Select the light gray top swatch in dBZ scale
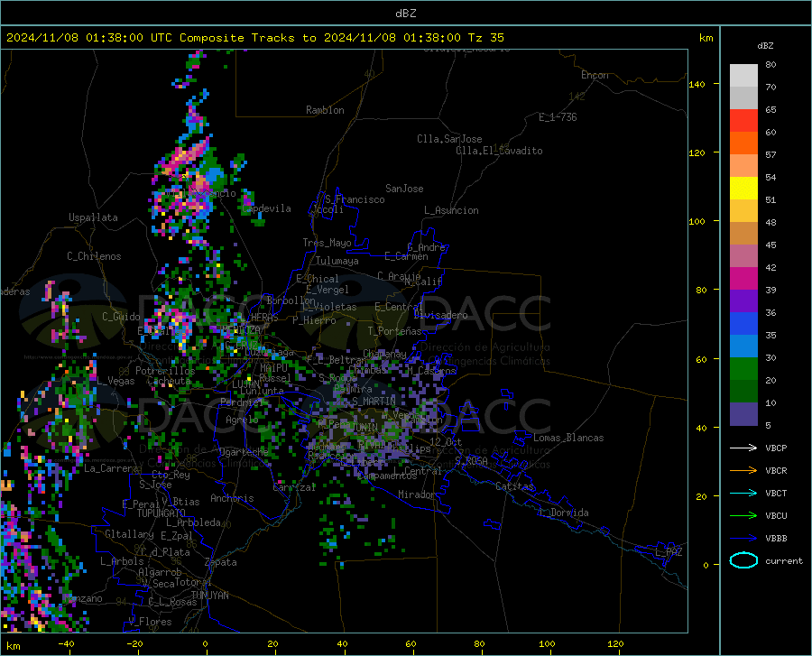The width and height of the screenshot is (812, 656). 743,76
